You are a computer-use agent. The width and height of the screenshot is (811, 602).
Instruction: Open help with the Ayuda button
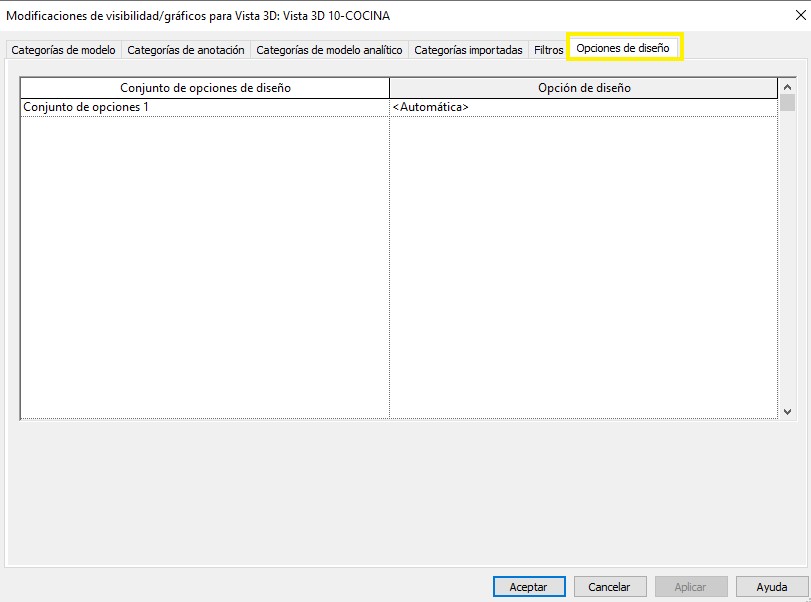(771, 587)
